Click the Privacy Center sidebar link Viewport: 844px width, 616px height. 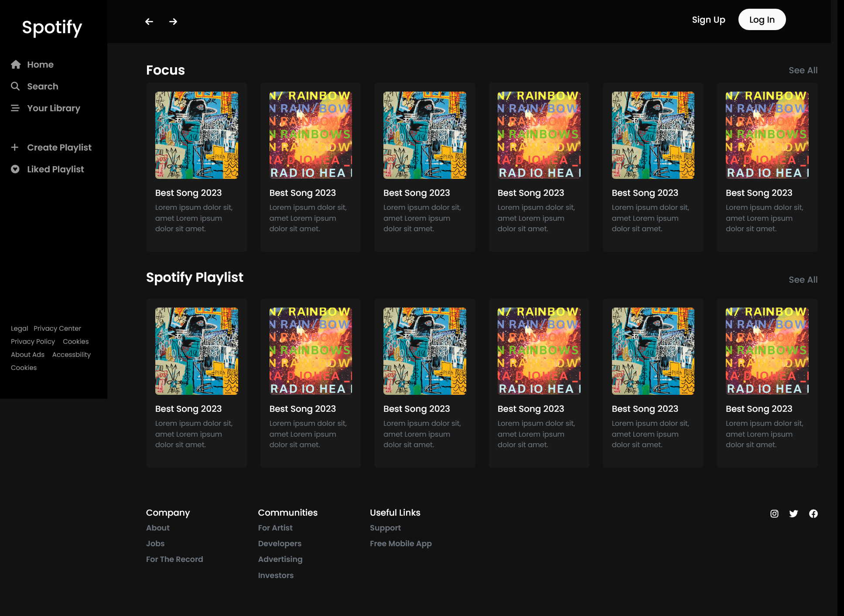57,329
